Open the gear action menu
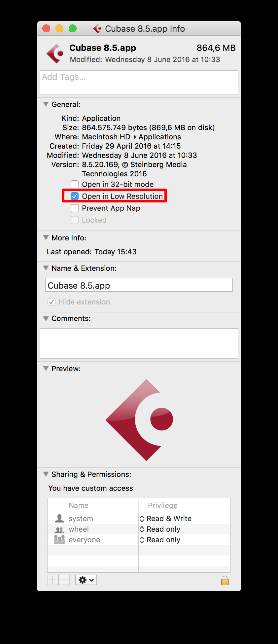This screenshot has width=278, height=644. pyautogui.click(x=86, y=580)
